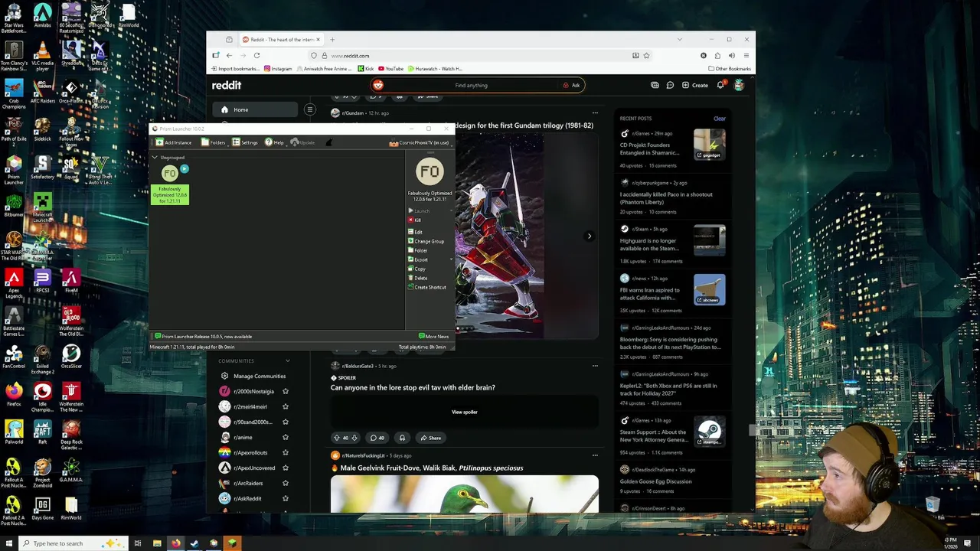Click Change Group in instance sidebar
980x551 pixels.
point(426,241)
